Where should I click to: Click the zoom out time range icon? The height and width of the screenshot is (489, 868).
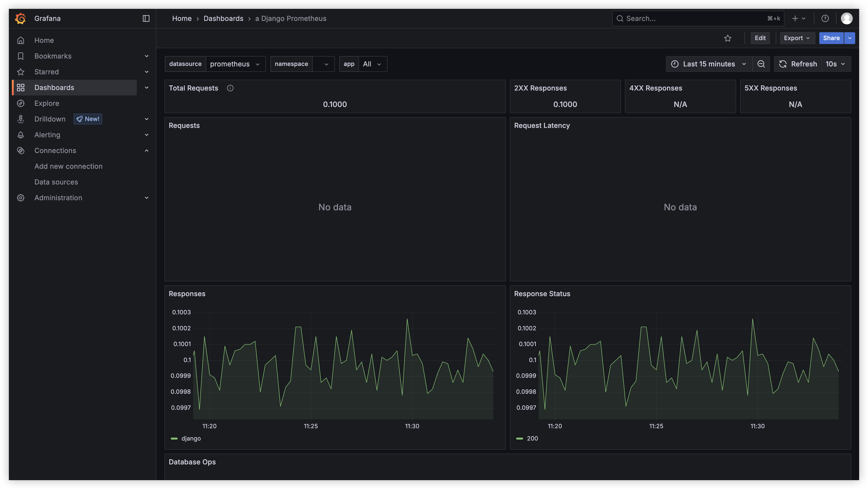(761, 64)
